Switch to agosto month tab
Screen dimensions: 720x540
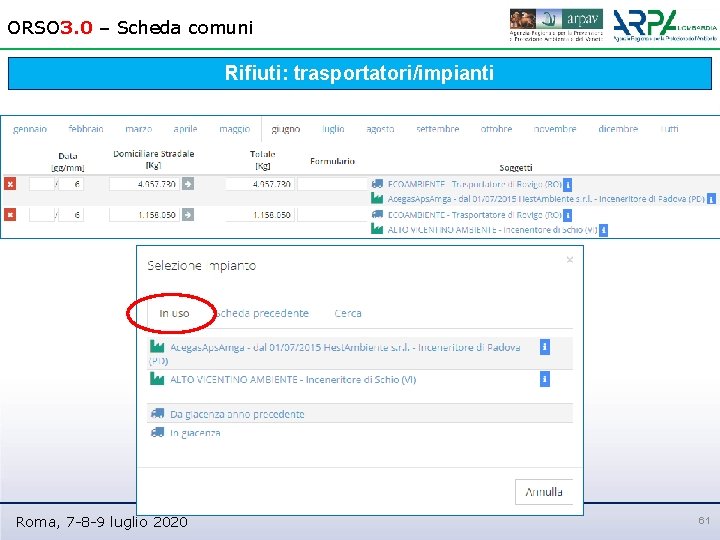[380, 129]
